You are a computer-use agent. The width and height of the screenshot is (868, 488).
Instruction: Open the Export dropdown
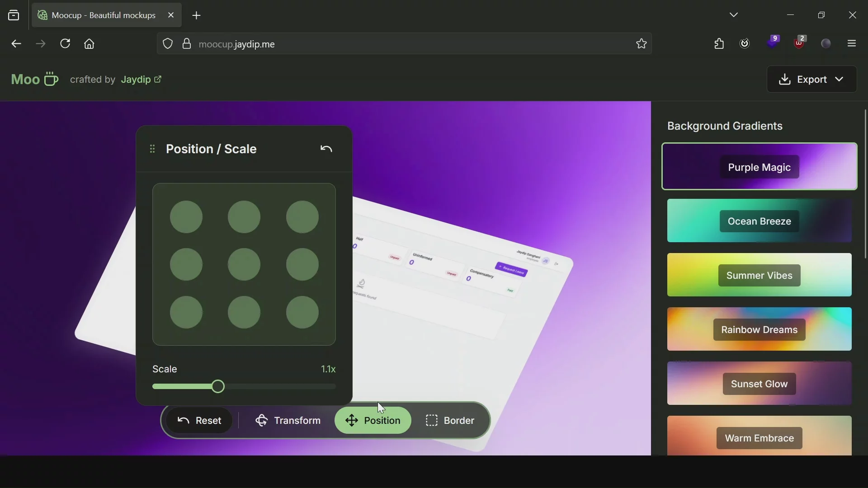(x=812, y=80)
